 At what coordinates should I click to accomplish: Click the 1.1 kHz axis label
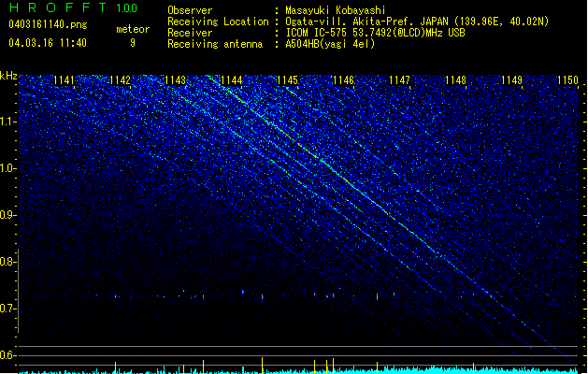coord(8,122)
